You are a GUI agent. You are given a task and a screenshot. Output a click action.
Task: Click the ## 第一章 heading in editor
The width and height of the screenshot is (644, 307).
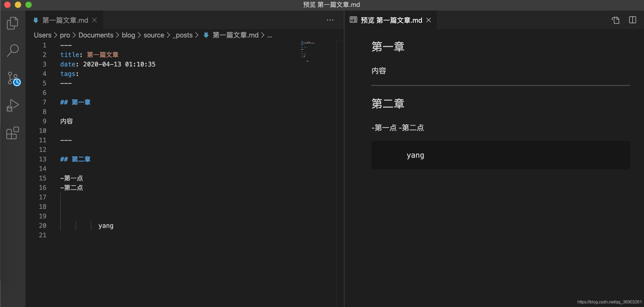(75, 102)
